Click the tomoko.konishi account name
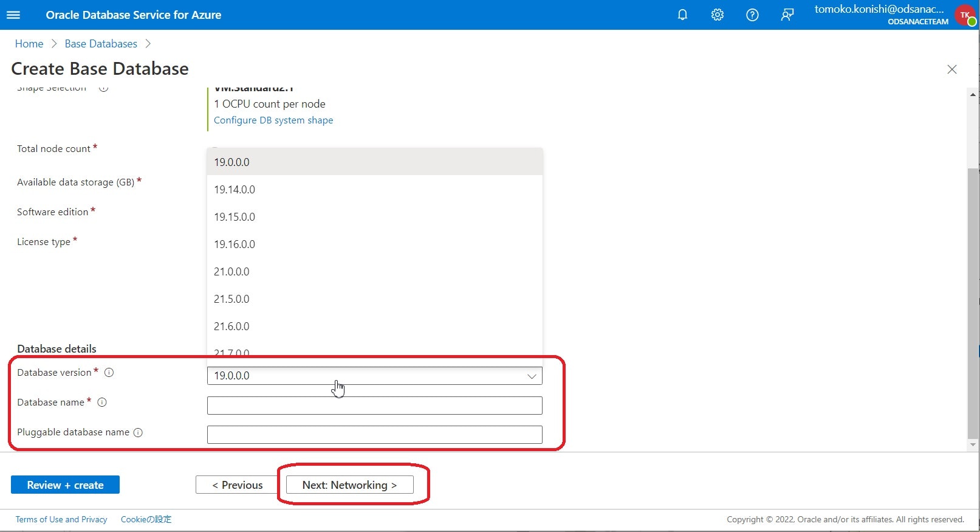The image size is (980, 532). pyautogui.click(x=879, y=9)
